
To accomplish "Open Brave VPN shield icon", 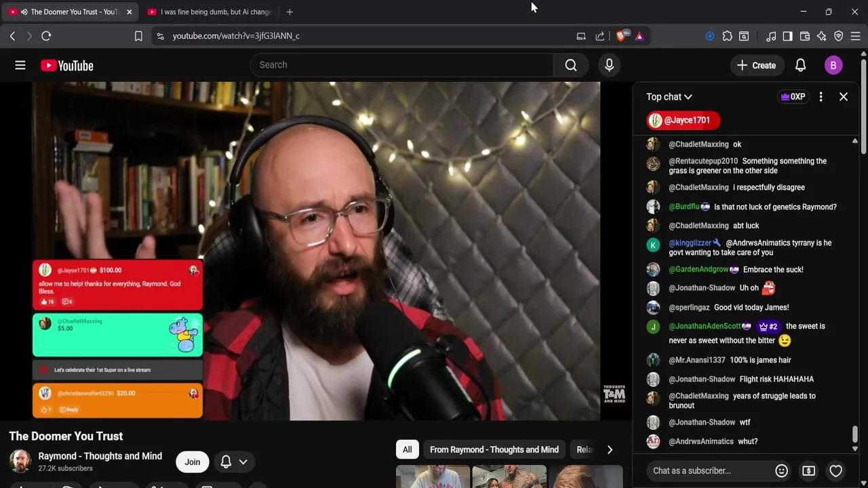I will coord(839,36).
